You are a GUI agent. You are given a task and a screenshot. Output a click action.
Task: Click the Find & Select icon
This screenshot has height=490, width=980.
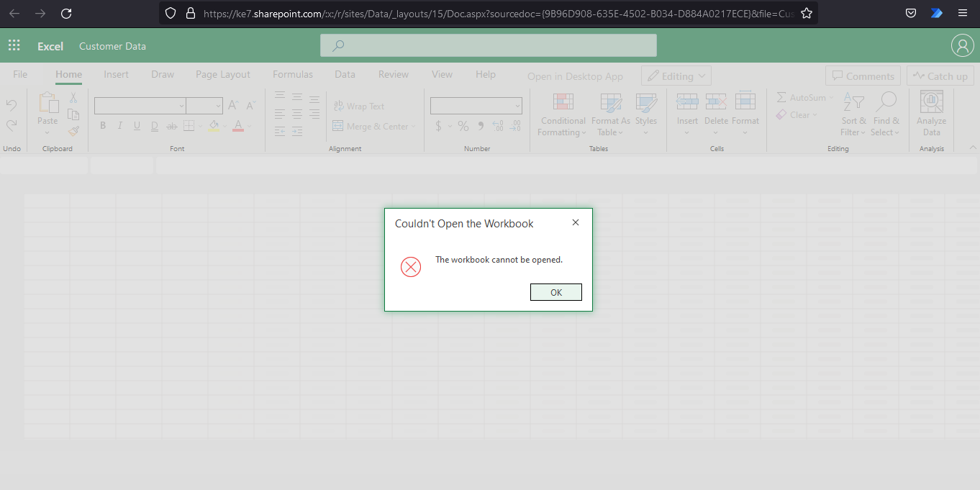(886, 115)
